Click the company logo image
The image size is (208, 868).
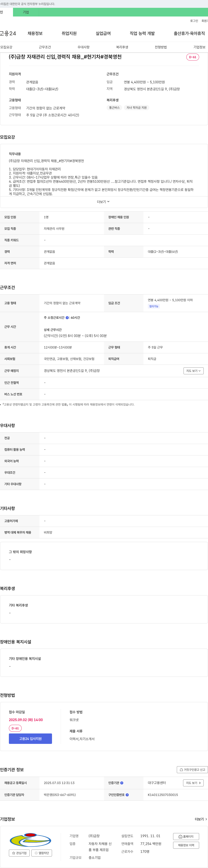pyautogui.click(x=30, y=840)
